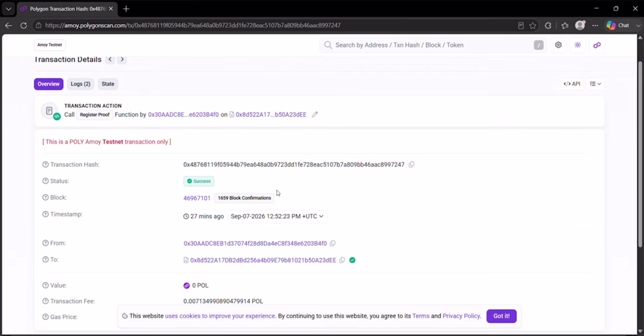Go to previous transaction with left chevron
The image size is (644, 336).
click(110, 60)
